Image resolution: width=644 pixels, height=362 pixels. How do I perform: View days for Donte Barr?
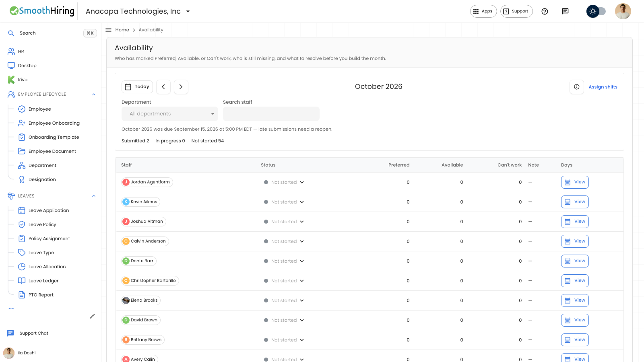pos(575,261)
